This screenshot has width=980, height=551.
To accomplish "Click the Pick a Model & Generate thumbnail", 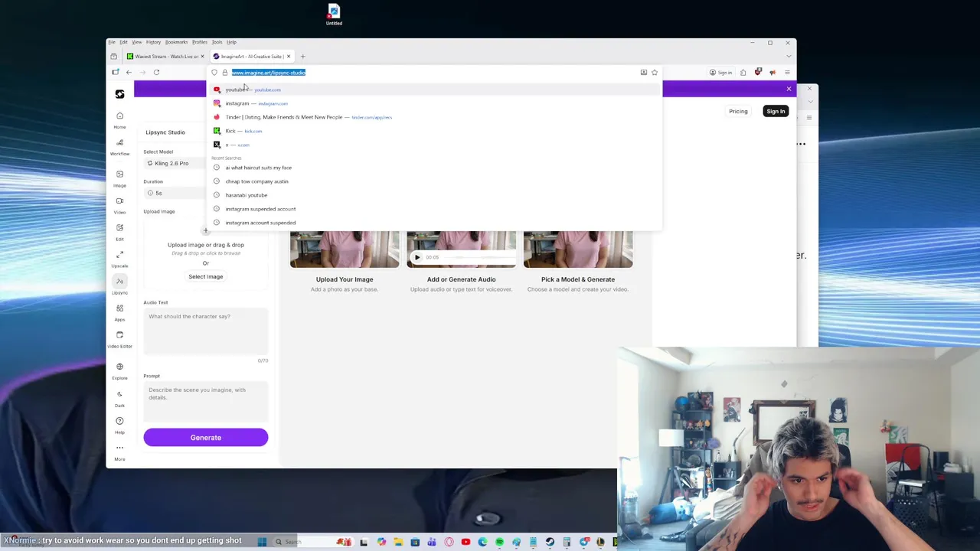I will point(578,249).
